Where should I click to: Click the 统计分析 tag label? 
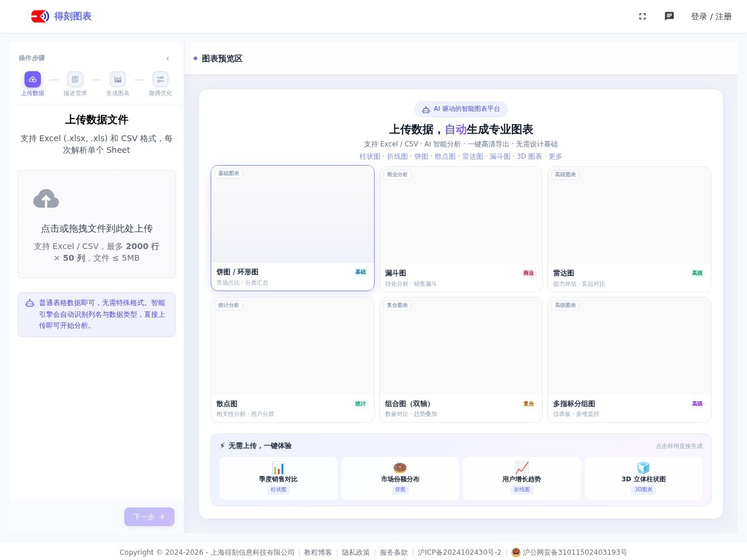[x=229, y=305]
